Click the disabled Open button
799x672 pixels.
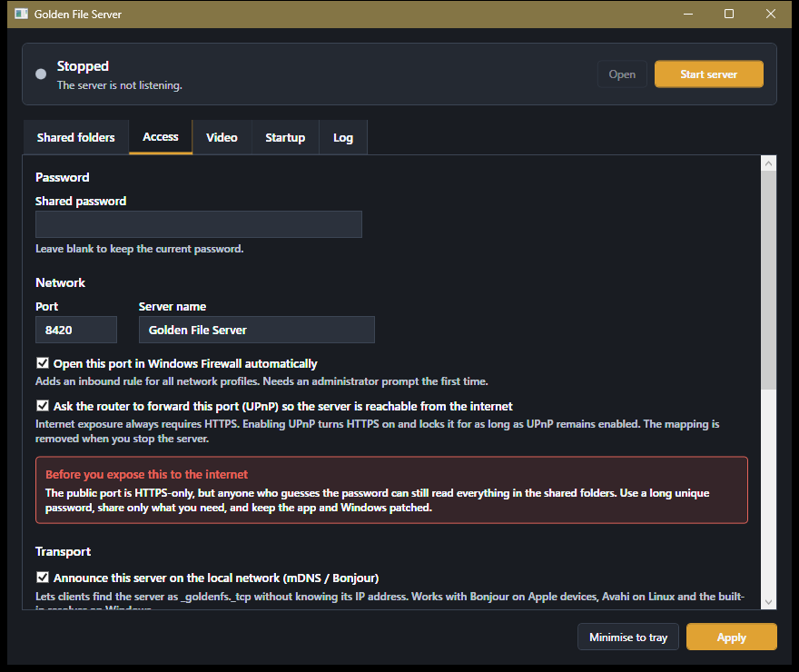tap(622, 74)
